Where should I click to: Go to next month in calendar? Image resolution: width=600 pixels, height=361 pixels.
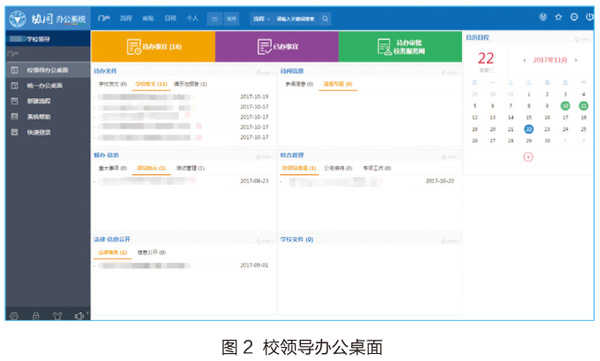(576, 60)
